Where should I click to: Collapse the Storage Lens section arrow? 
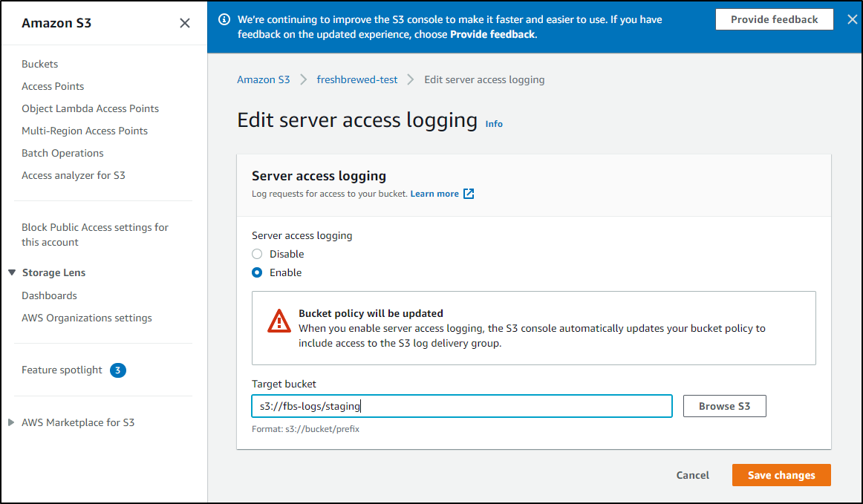12,272
